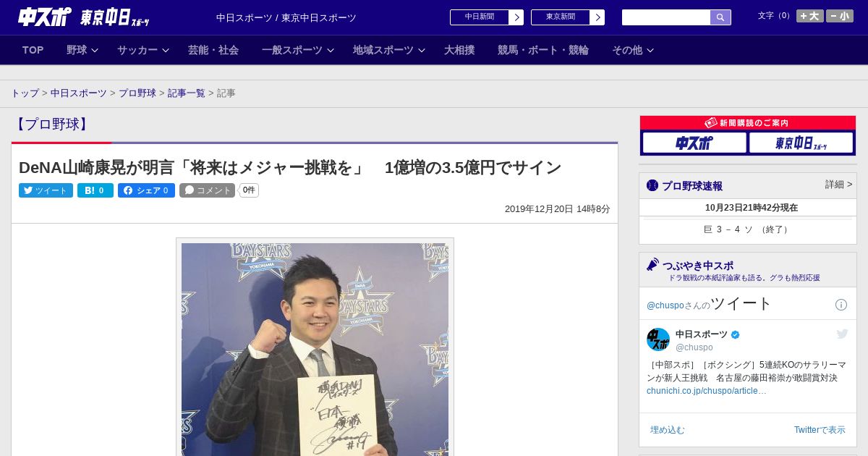
Task: Open the 芸能・社会 menu item
Action: pos(213,50)
